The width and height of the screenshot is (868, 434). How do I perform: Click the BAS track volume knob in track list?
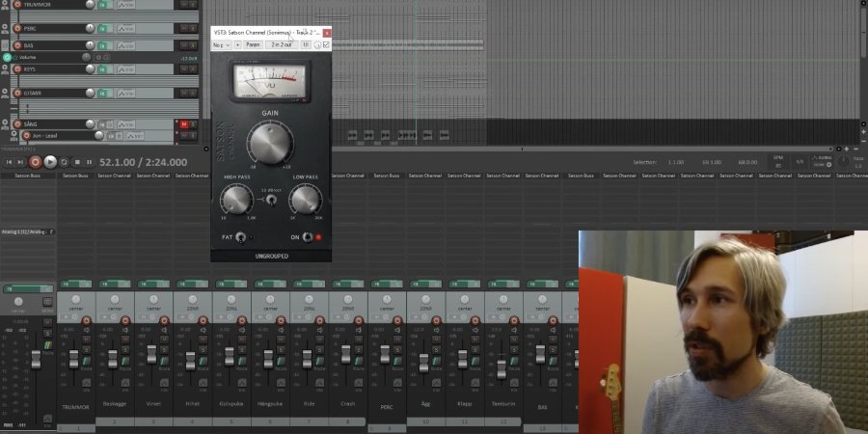point(91,45)
